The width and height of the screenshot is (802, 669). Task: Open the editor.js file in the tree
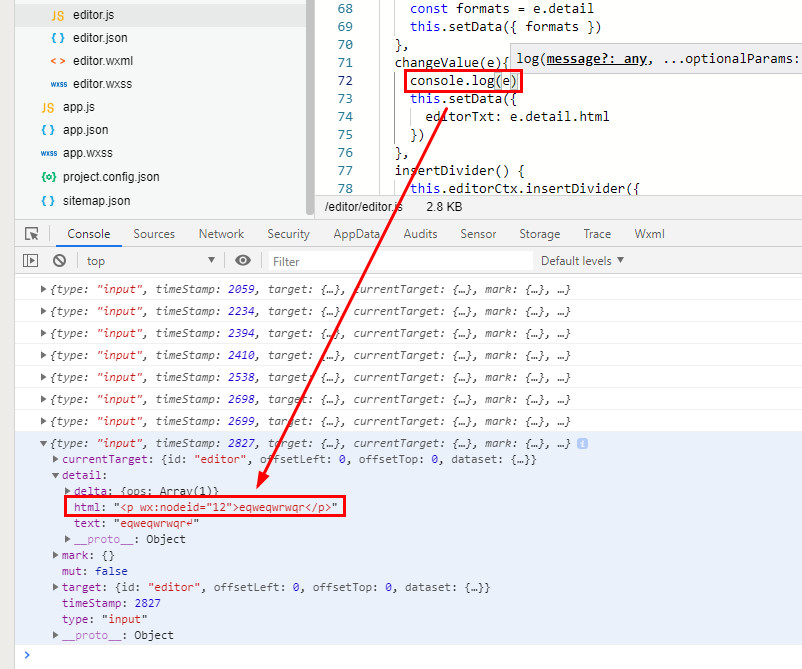[x=94, y=15]
